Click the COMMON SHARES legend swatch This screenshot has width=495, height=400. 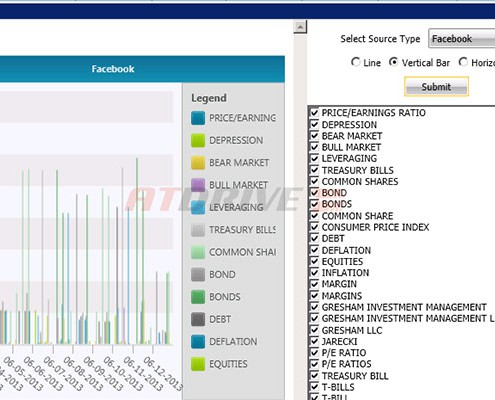198,252
